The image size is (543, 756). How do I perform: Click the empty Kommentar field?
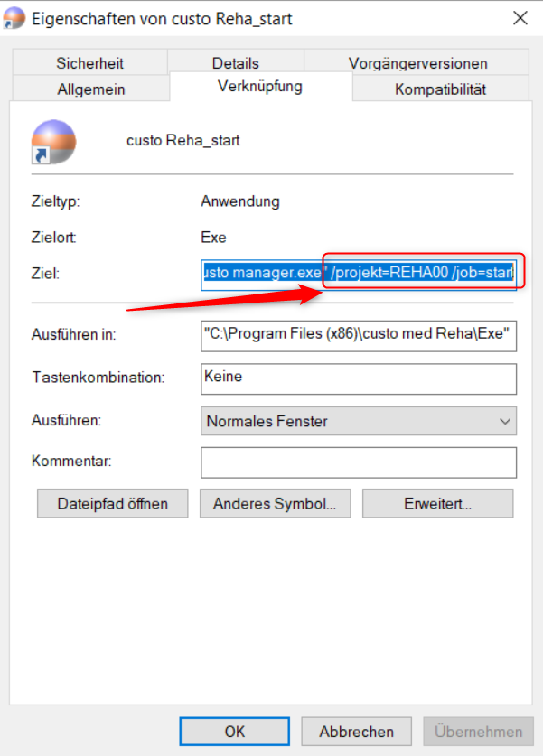pyautogui.click(x=359, y=462)
